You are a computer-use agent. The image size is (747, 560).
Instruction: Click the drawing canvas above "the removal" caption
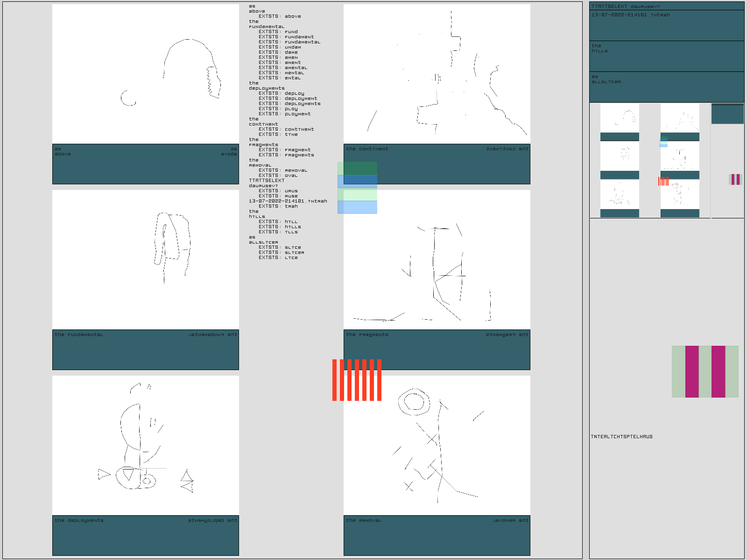pos(437,445)
